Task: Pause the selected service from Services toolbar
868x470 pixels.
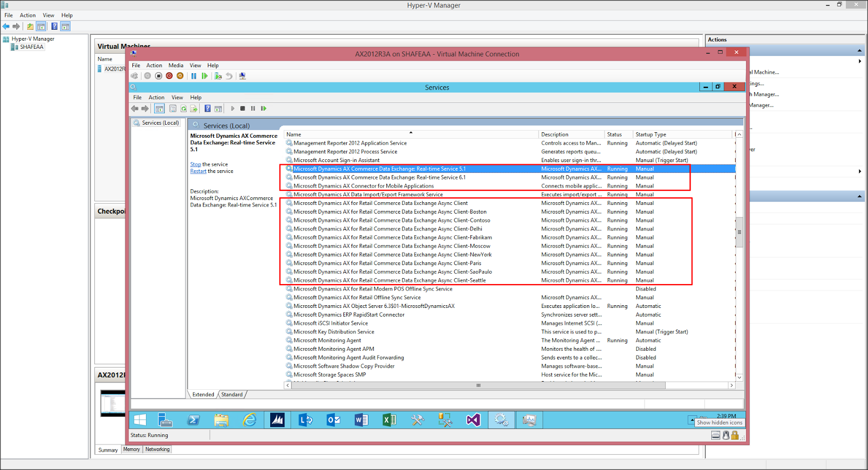Action: point(253,108)
